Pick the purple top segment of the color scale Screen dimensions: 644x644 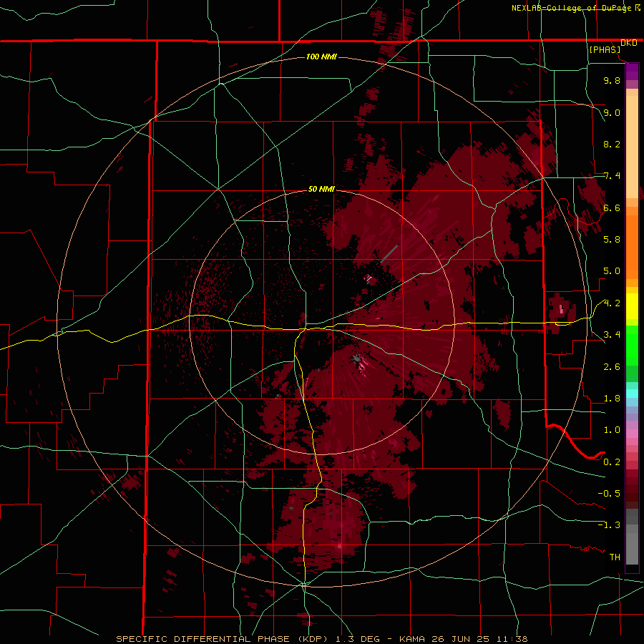[632, 72]
